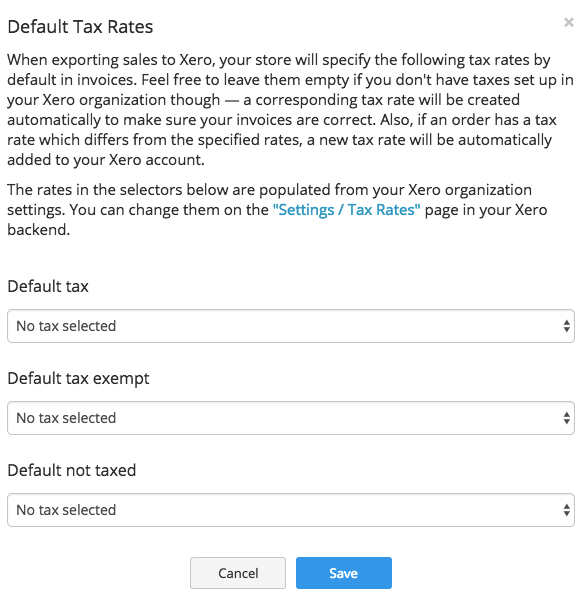Viewport: 579px width, 598px height.
Task: Follow the "Settings / Tax Rates" link
Action: point(346,210)
